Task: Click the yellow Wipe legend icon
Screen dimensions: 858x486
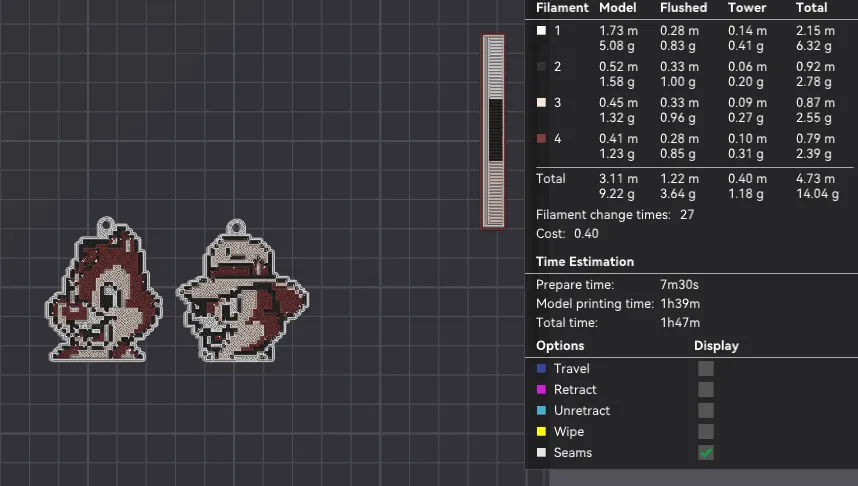Action: pos(541,432)
